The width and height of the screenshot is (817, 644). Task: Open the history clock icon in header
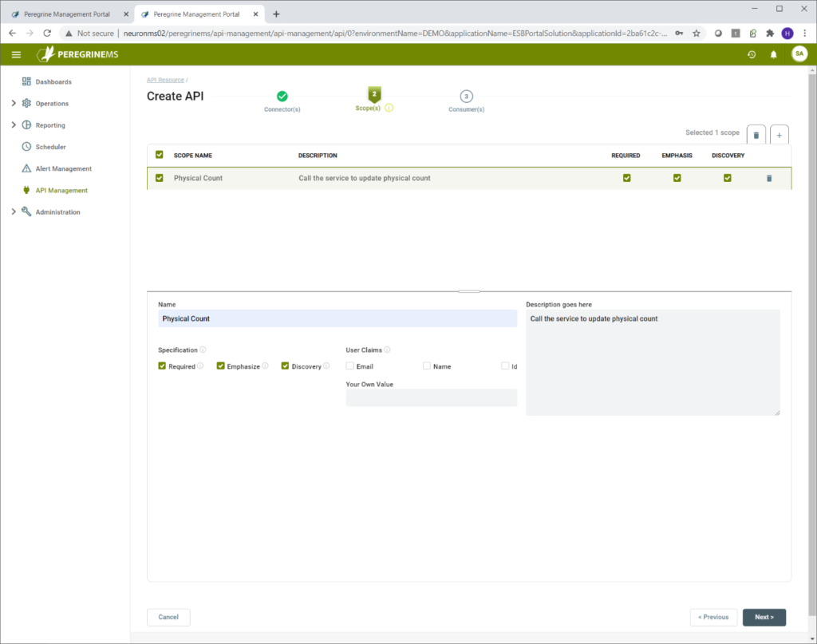[752, 54]
